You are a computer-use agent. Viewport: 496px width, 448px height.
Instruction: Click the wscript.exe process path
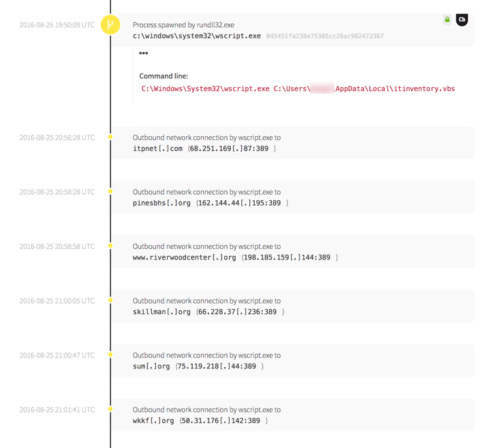(196, 36)
